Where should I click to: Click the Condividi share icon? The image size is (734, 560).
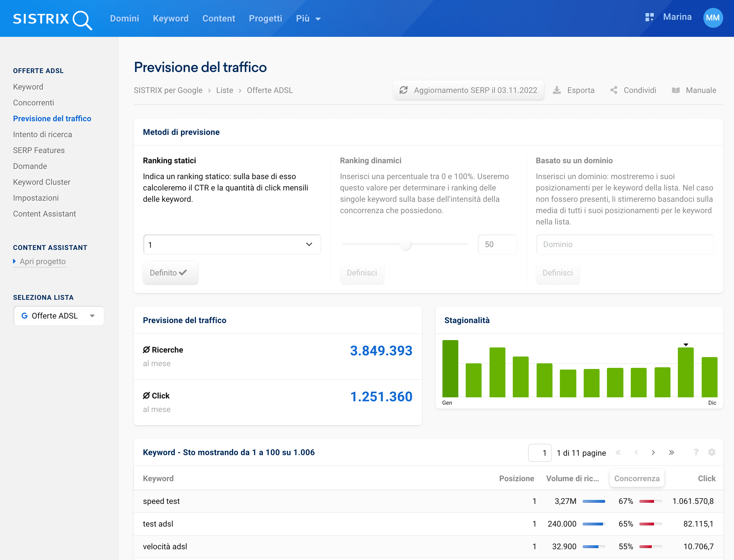click(x=614, y=90)
